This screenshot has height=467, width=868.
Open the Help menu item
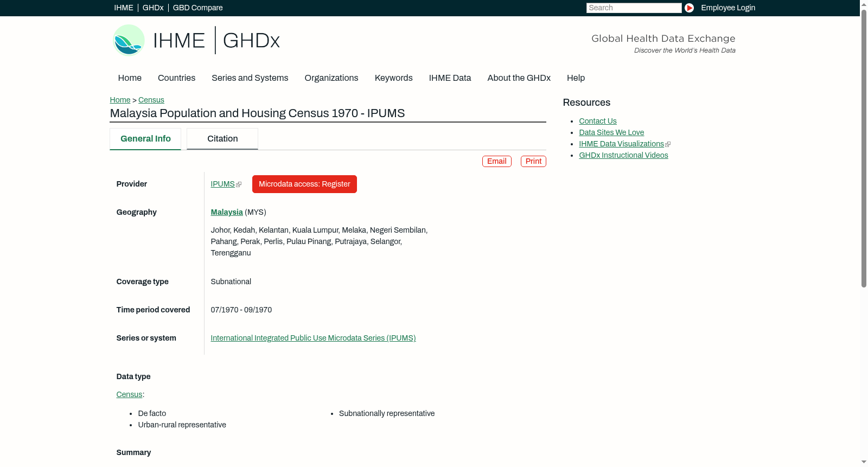tap(576, 78)
